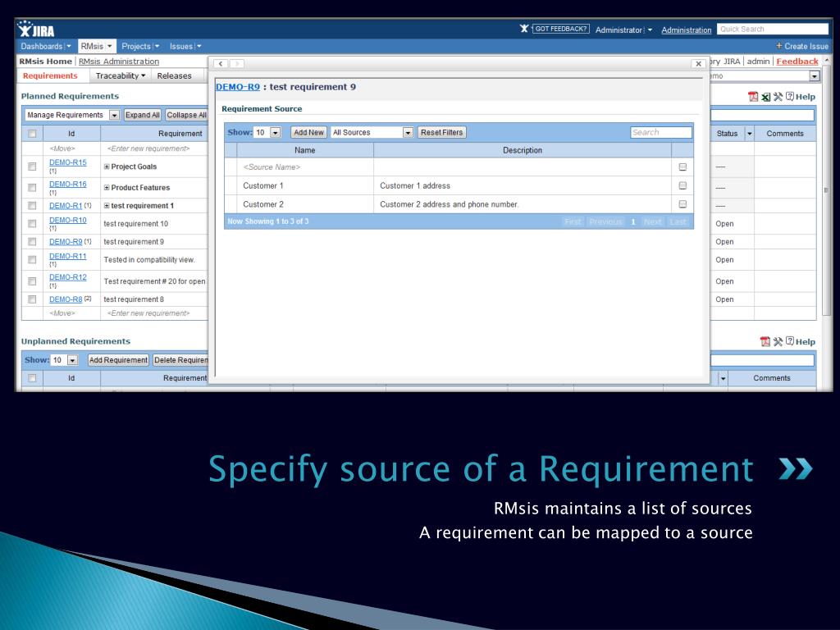Tick the checkbox in Source Name row

682,167
